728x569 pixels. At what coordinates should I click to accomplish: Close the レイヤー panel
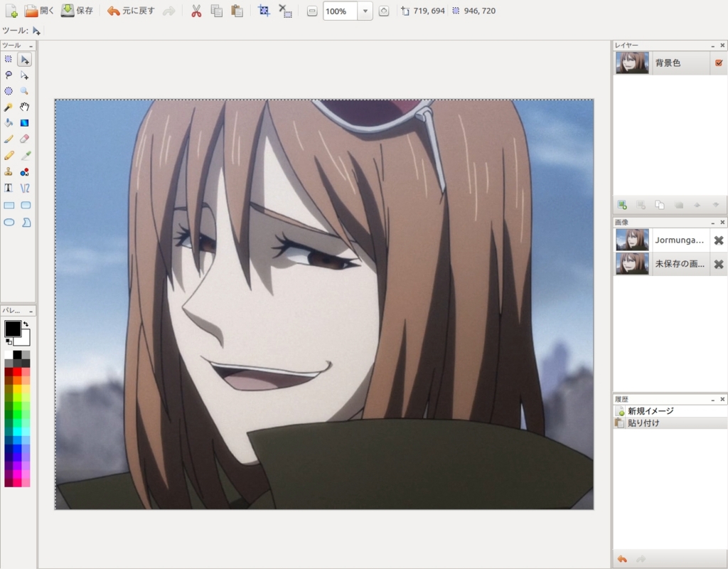(722, 46)
